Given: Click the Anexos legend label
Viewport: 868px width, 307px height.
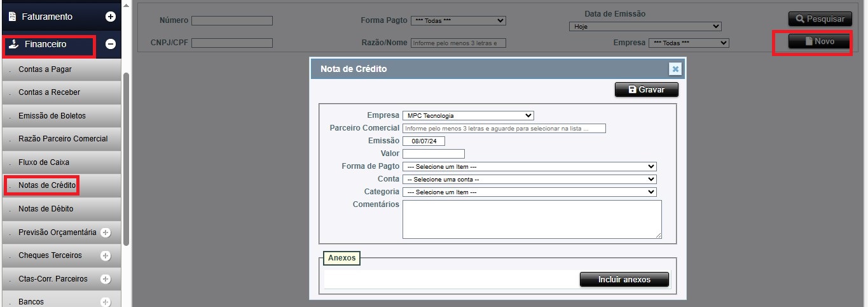Looking at the screenshot, I should (342, 258).
